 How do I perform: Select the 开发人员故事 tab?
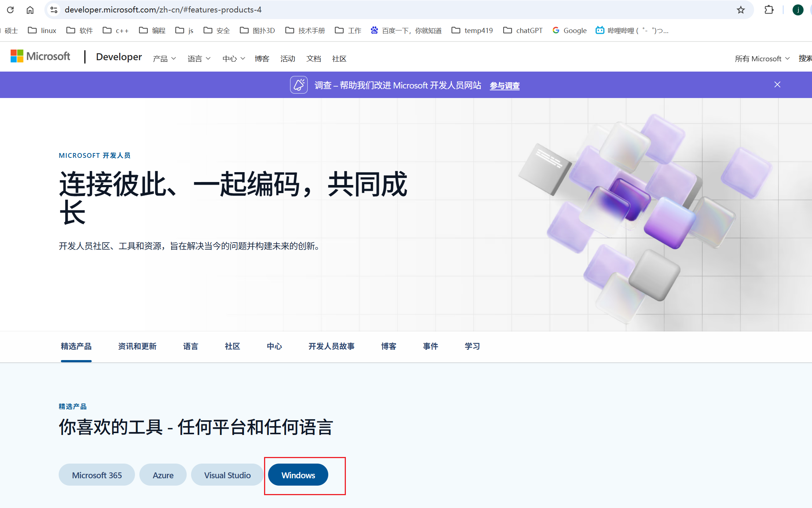(x=331, y=346)
